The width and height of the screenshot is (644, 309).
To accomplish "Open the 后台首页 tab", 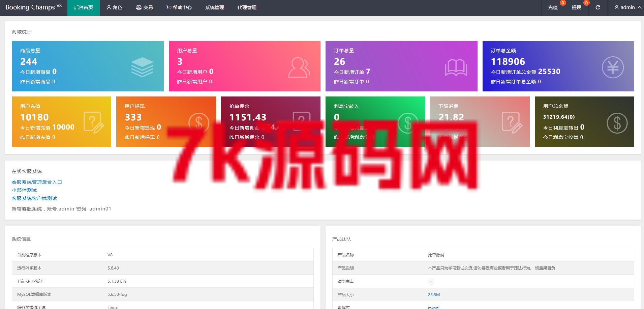I will tap(84, 7).
